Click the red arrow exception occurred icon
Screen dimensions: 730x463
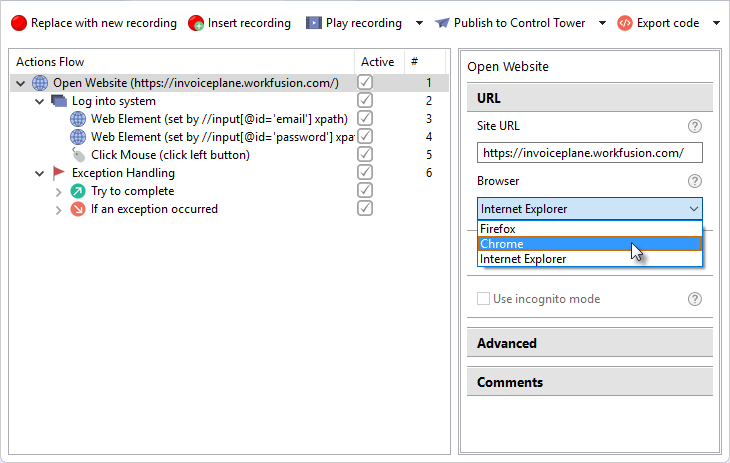pos(78,209)
